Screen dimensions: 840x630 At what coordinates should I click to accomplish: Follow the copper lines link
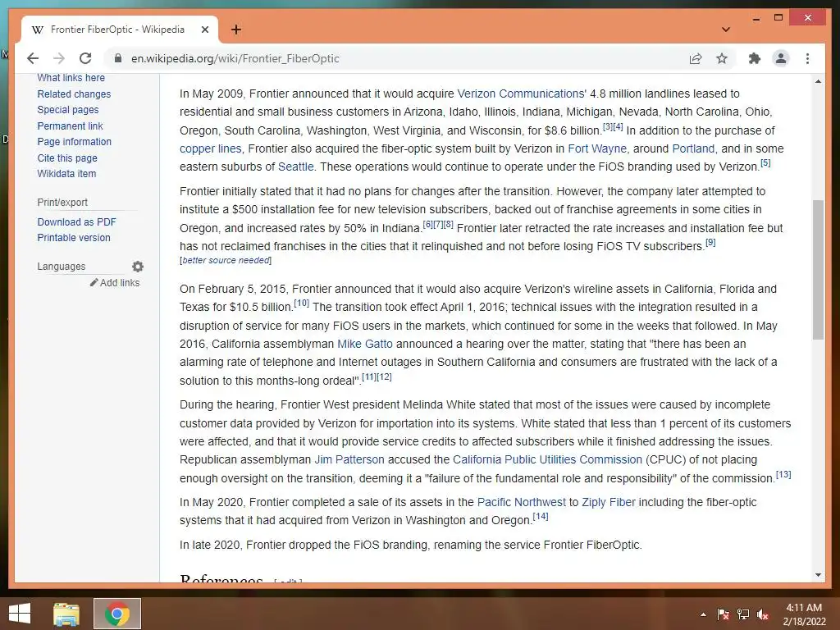pos(211,148)
